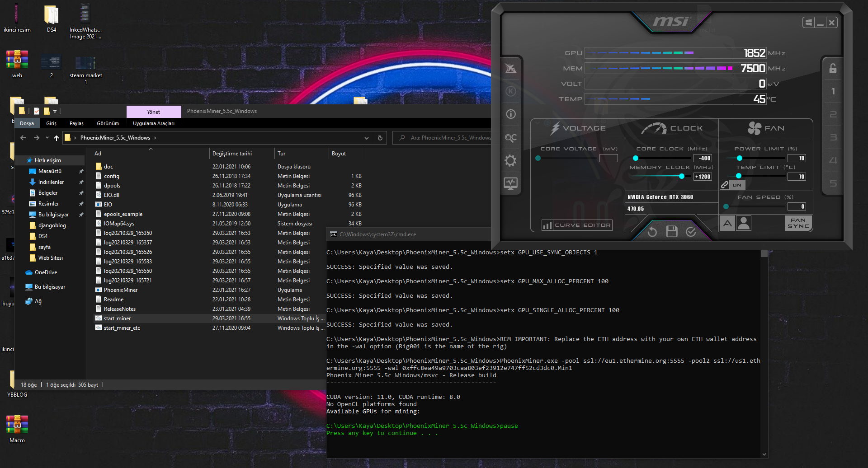Select the 'ikinci resim' desktop icon
The height and width of the screenshot is (468, 868).
click(17, 19)
